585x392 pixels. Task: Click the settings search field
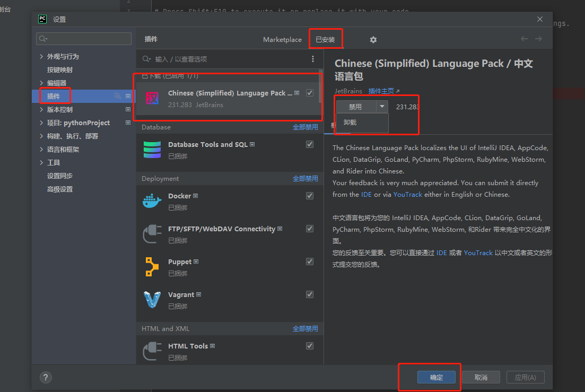point(84,39)
